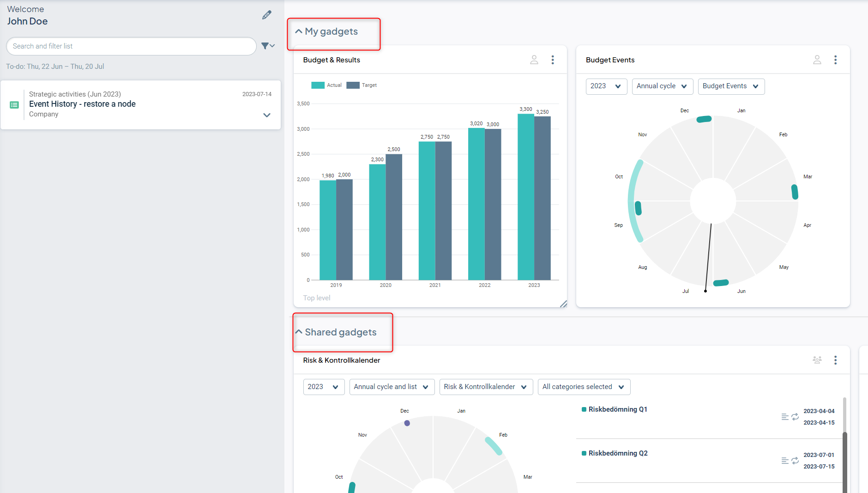The height and width of the screenshot is (493, 868).
Task: Click the Budget Events gadget title
Action: (610, 60)
